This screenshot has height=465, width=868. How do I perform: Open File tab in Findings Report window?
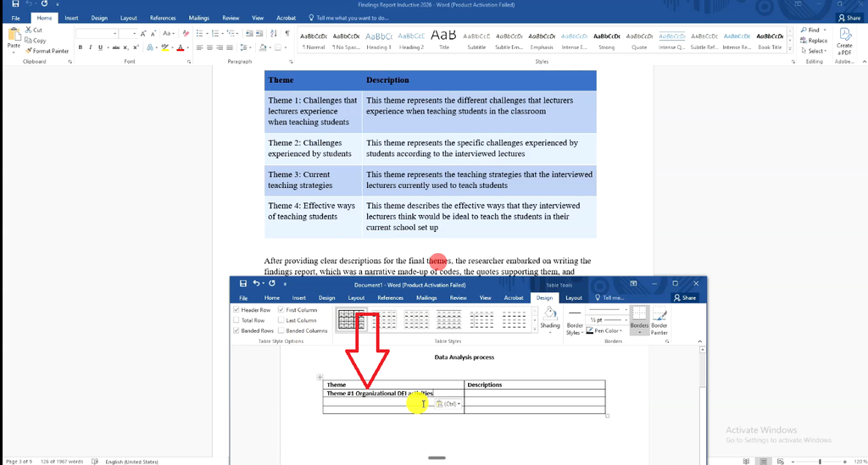click(x=15, y=18)
